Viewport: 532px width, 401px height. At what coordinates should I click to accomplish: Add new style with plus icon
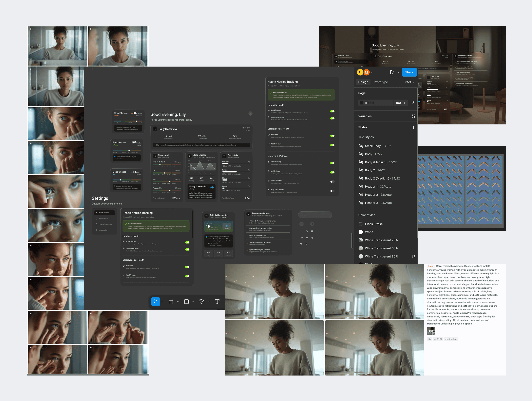pyautogui.click(x=413, y=127)
